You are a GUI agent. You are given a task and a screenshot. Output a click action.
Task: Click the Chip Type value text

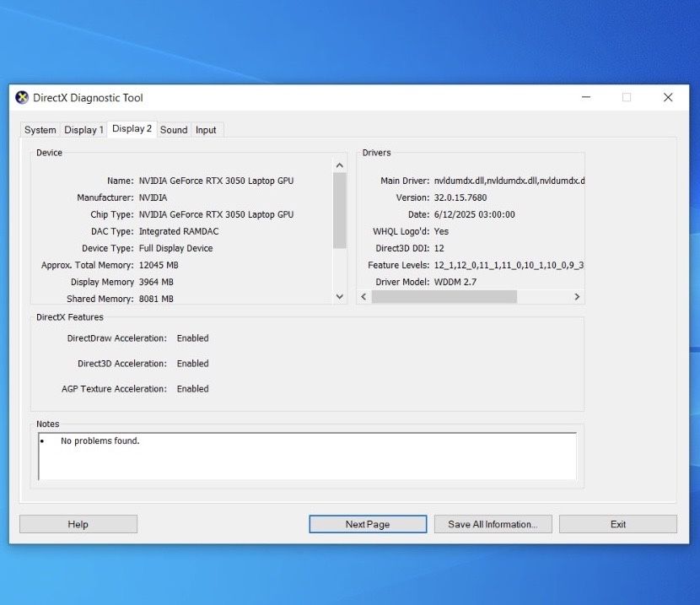(x=216, y=214)
